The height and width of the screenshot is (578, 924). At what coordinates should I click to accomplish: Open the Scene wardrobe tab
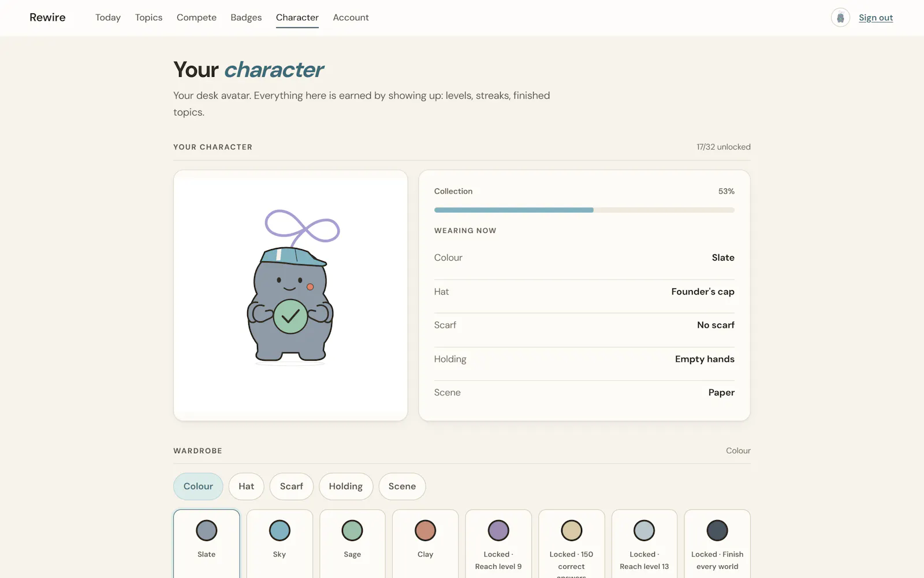click(x=402, y=486)
